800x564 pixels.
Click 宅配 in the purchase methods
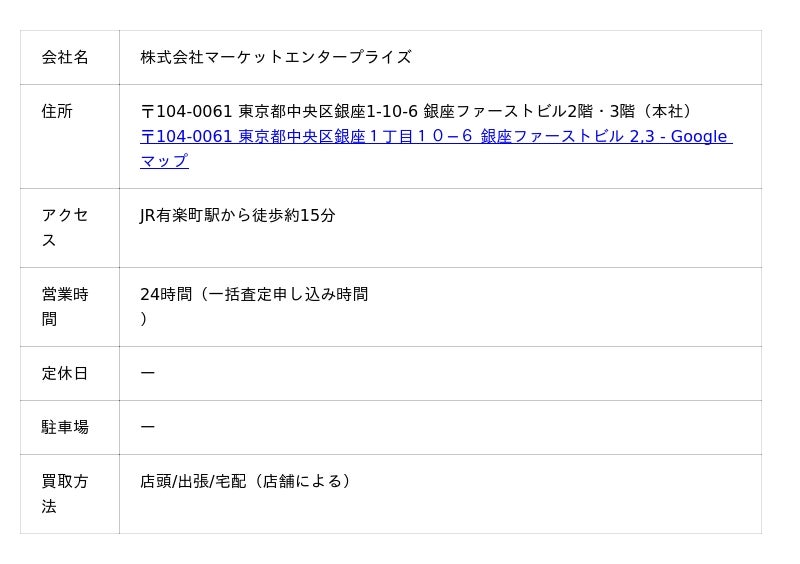pos(230,481)
